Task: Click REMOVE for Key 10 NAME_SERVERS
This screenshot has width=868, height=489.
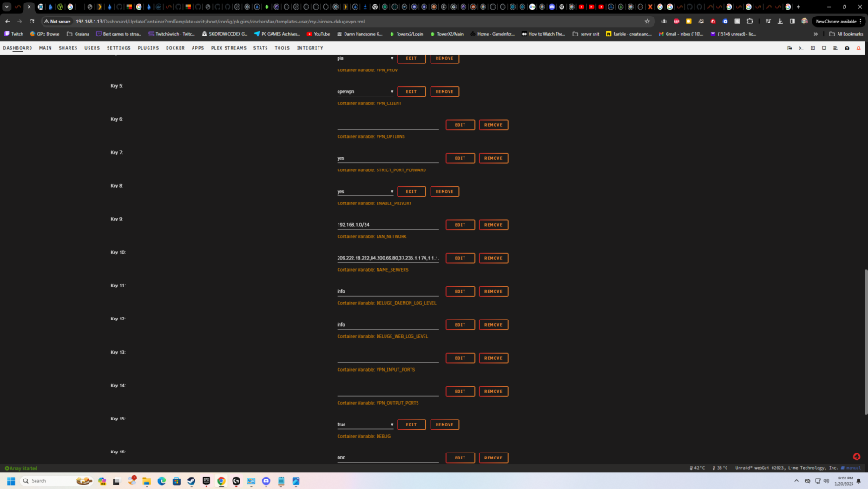Action: coord(493,258)
